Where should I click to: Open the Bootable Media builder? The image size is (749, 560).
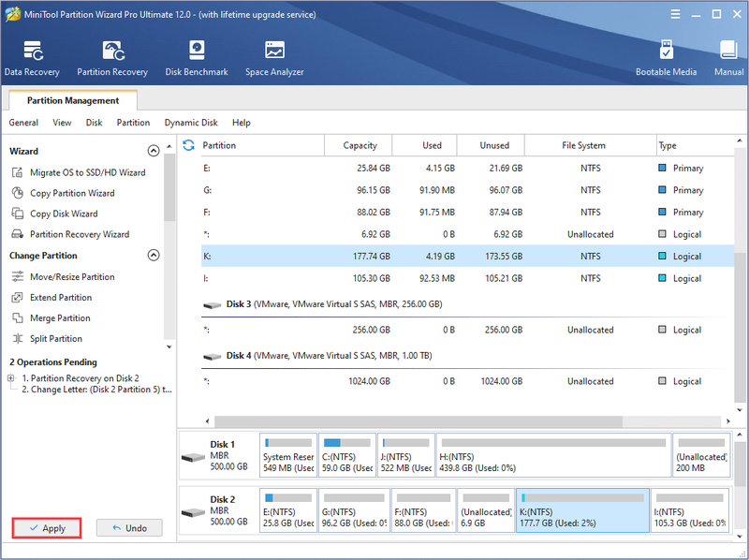(666, 58)
